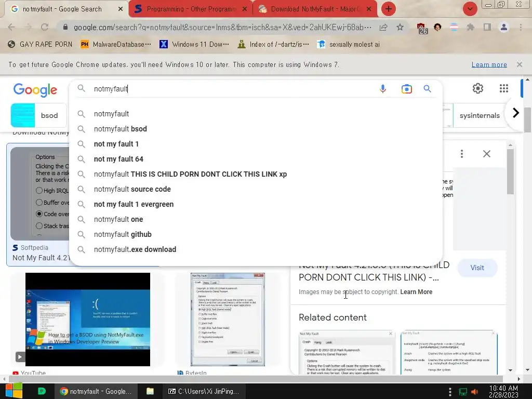
Task: Open the Google apps grid
Action: tap(504, 88)
